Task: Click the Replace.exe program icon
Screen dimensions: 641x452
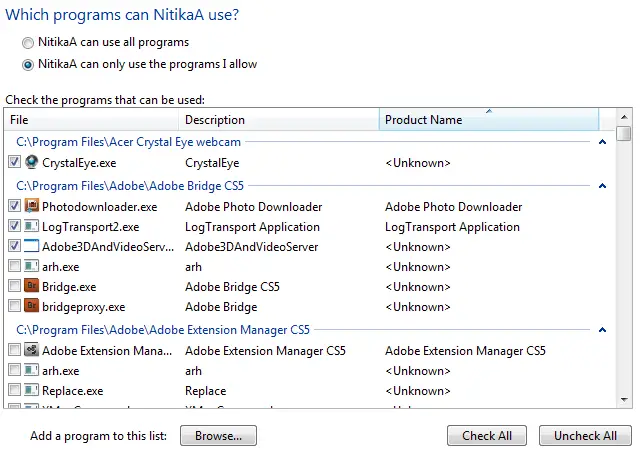Action: (x=32, y=390)
